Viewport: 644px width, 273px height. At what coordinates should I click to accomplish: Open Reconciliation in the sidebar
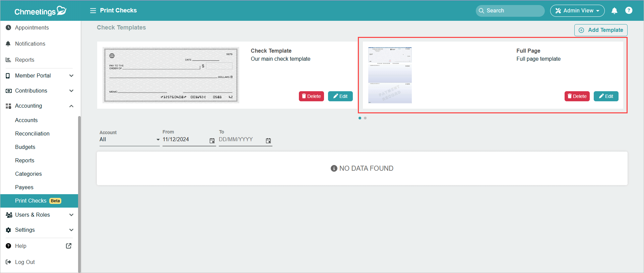click(32, 133)
